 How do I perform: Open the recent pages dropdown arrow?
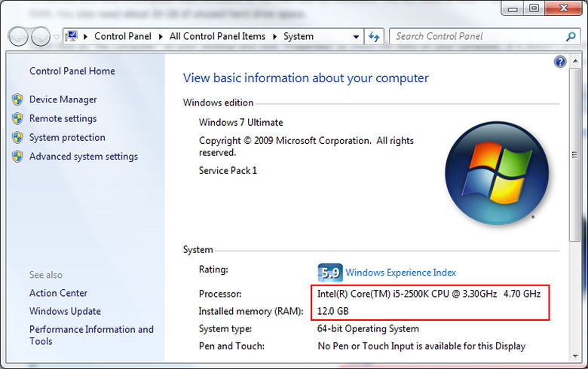[57, 36]
